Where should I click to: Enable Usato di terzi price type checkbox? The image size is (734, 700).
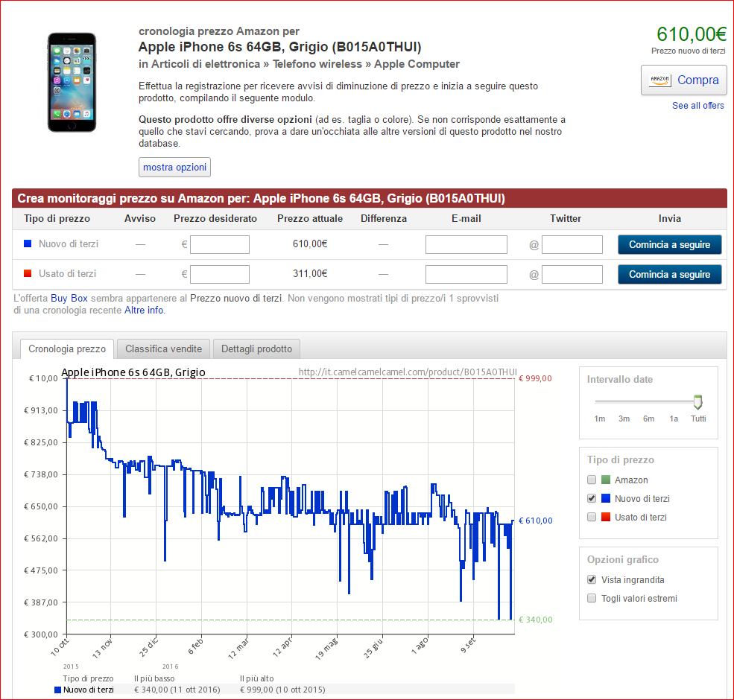pyautogui.click(x=592, y=517)
